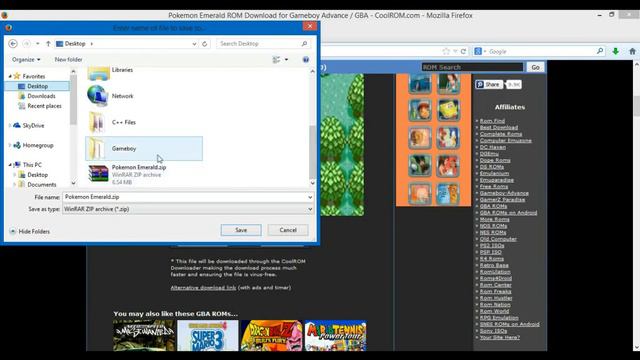This screenshot has height=360, width=640.
Task: Open the Save as type combo box
Action: point(188,209)
